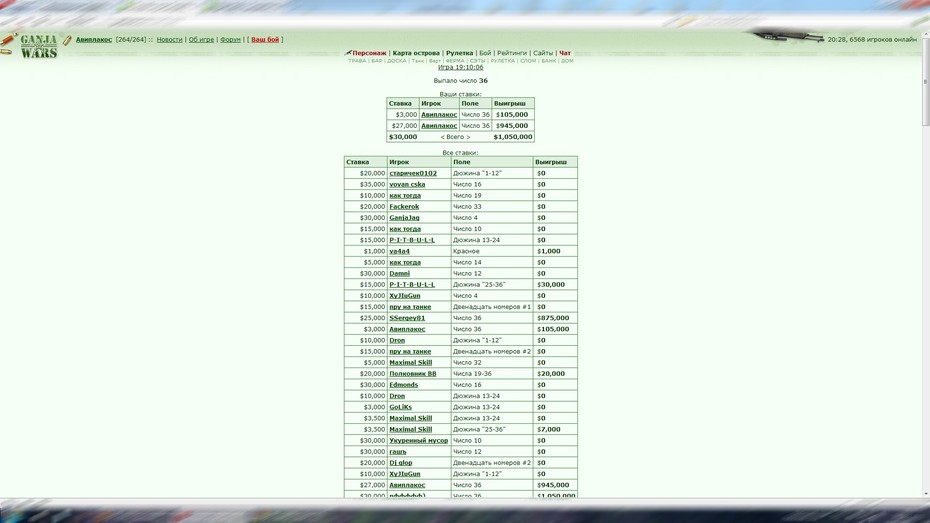
Task: Open the Игра 19:10:06 link
Action: pyautogui.click(x=460, y=68)
